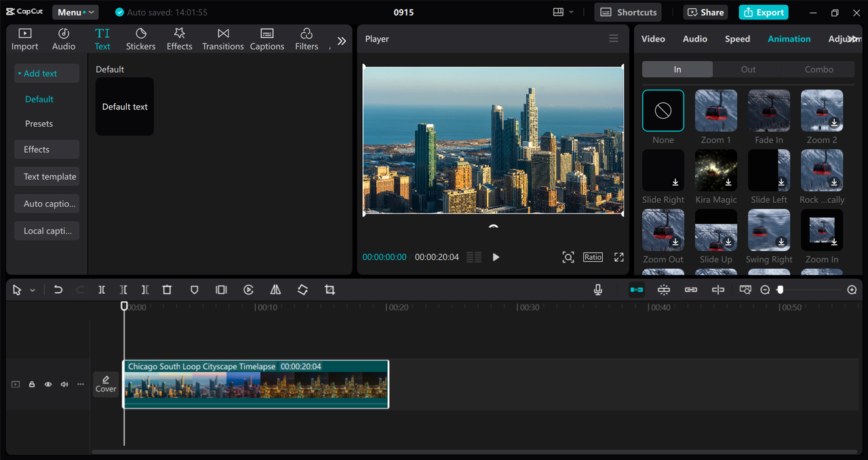
Task: Select Presets under Add text
Action: (39, 123)
